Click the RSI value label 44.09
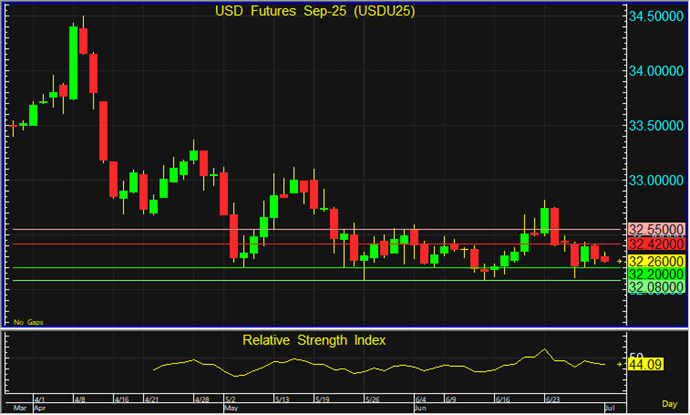Screen dimensions: 690x415 (x=647, y=365)
